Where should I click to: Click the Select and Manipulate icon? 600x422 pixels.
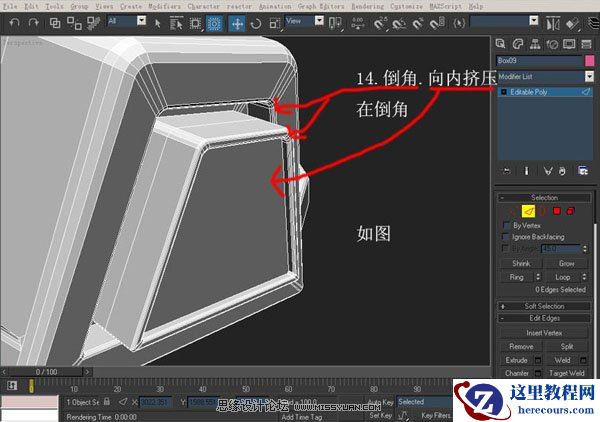pyautogui.click(x=358, y=24)
